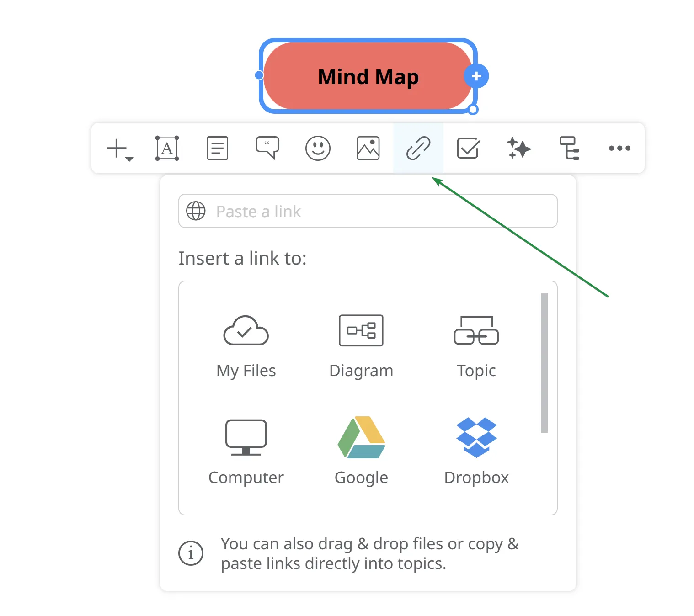
Task: Add a task using checkbox icon
Action: tap(468, 148)
